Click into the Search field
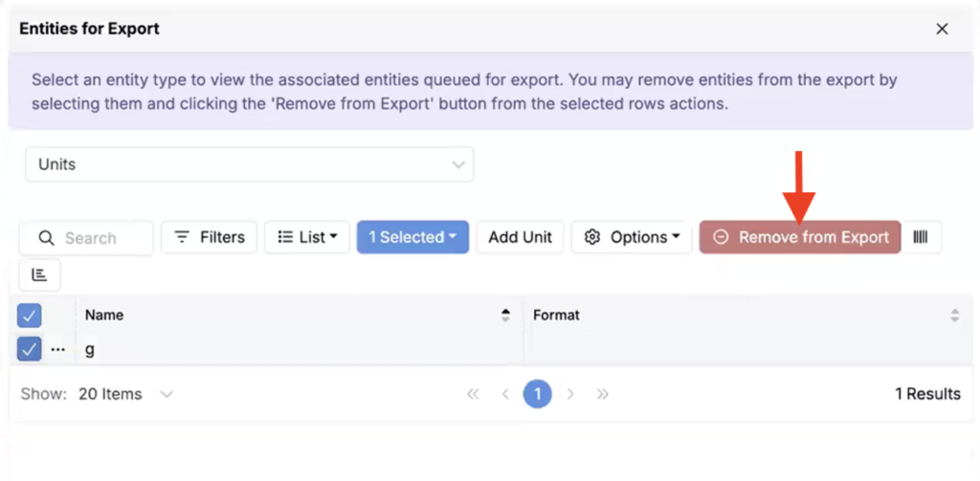 click(x=96, y=238)
